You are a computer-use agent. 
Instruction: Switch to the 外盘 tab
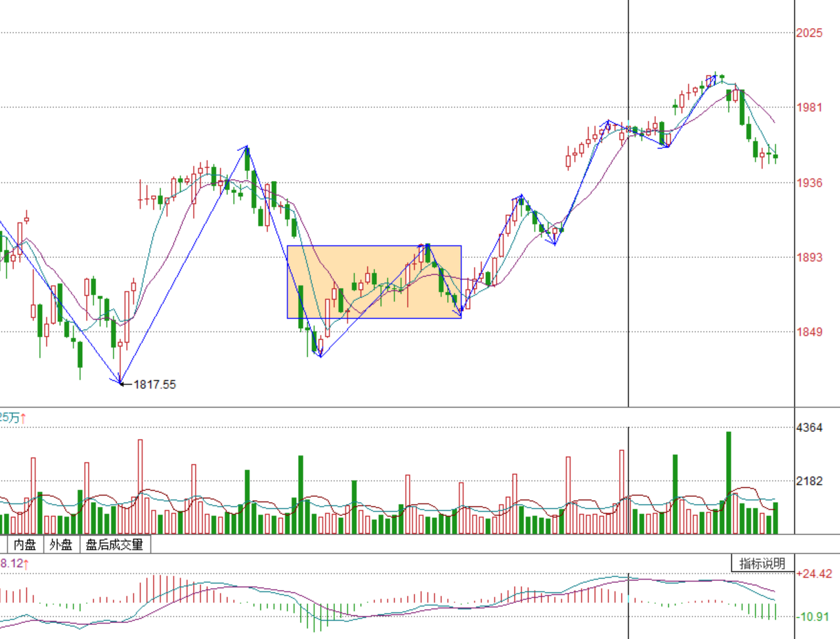click(61, 545)
